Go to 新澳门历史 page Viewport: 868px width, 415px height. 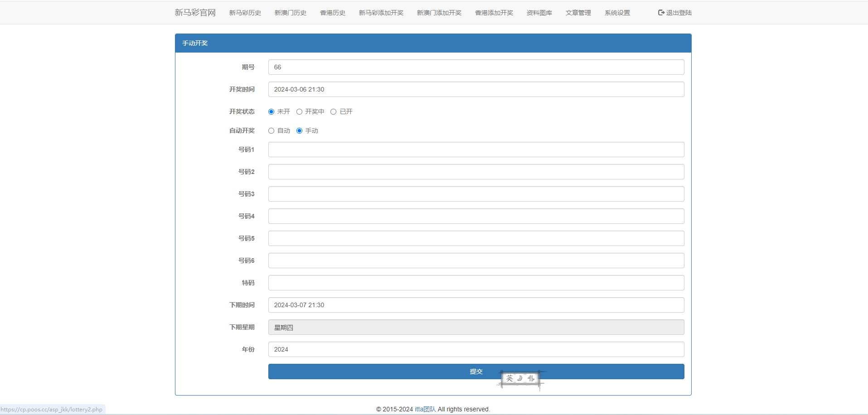(x=290, y=13)
